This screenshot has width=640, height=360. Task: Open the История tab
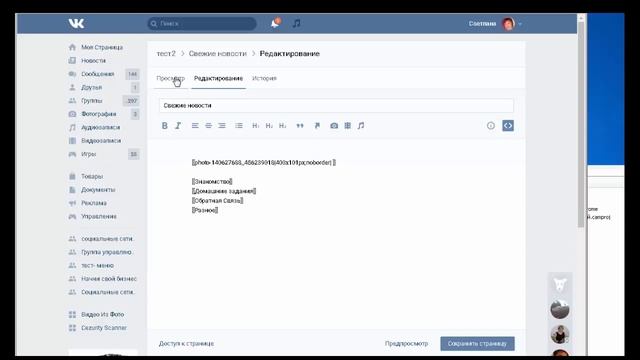click(264, 78)
